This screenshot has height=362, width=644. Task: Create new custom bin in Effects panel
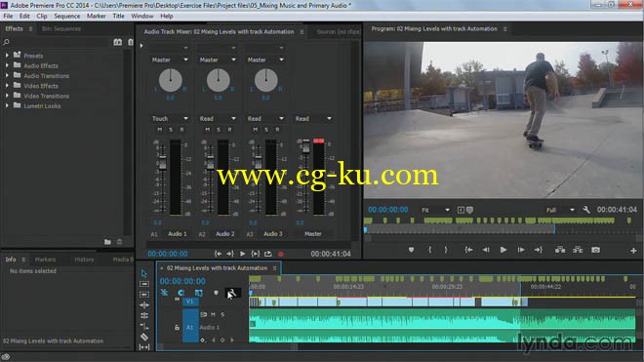107,242
